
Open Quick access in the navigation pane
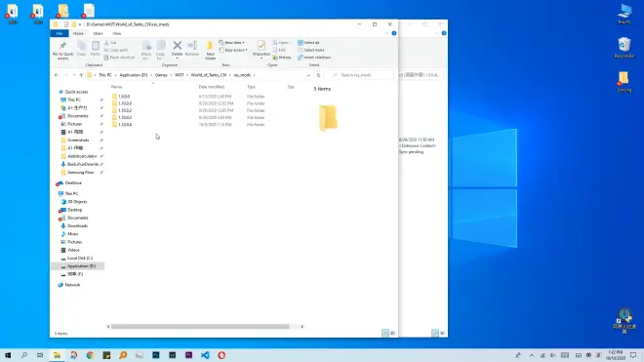pos(76,92)
